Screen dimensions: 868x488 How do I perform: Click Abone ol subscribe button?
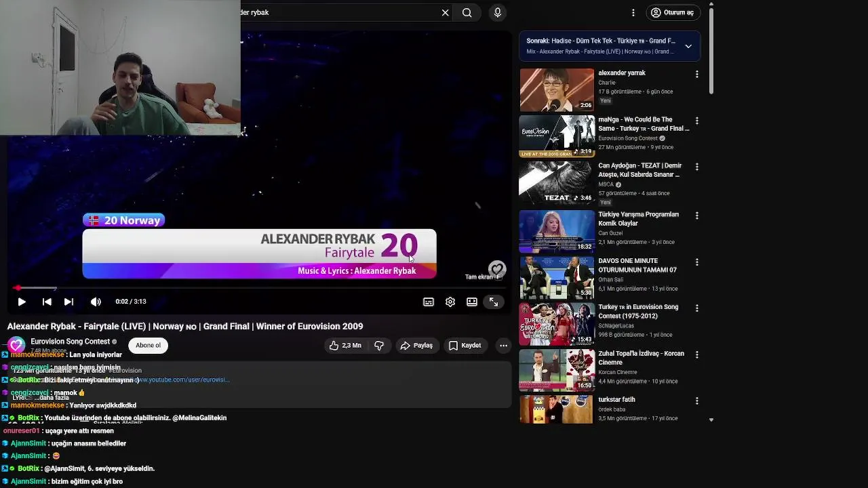pyautogui.click(x=148, y=345)
